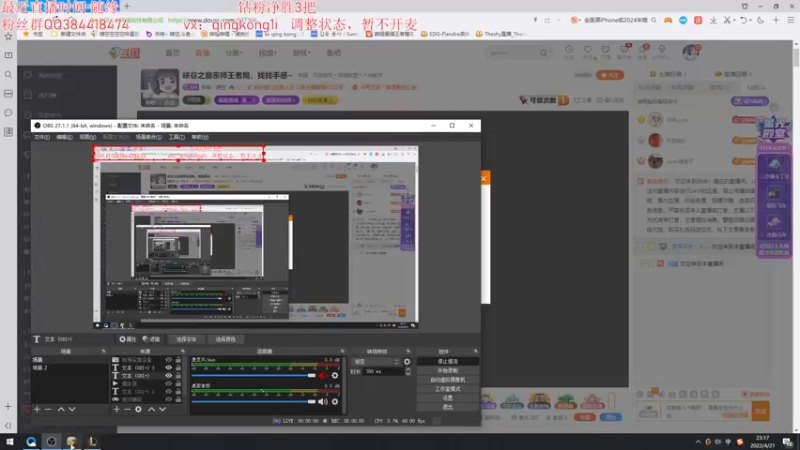Remove the selected scene with the minus icon
The height and width of the screenshot is (450, 800).
(48, 409)
